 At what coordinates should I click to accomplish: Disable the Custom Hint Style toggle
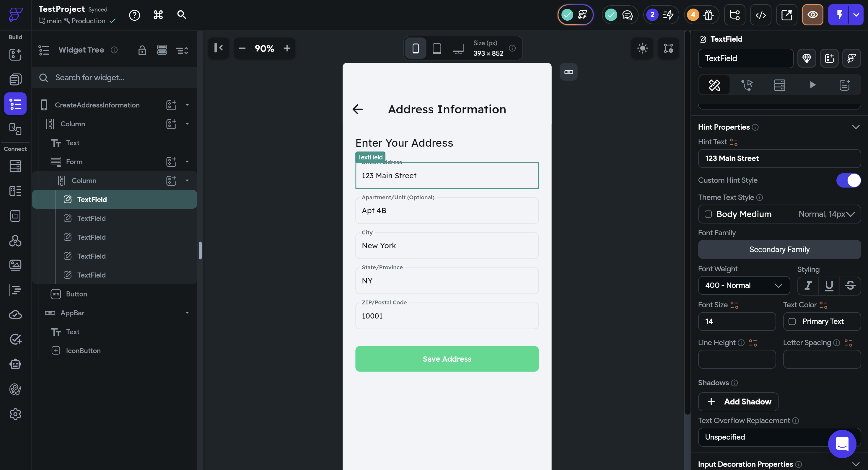point(848,180)
